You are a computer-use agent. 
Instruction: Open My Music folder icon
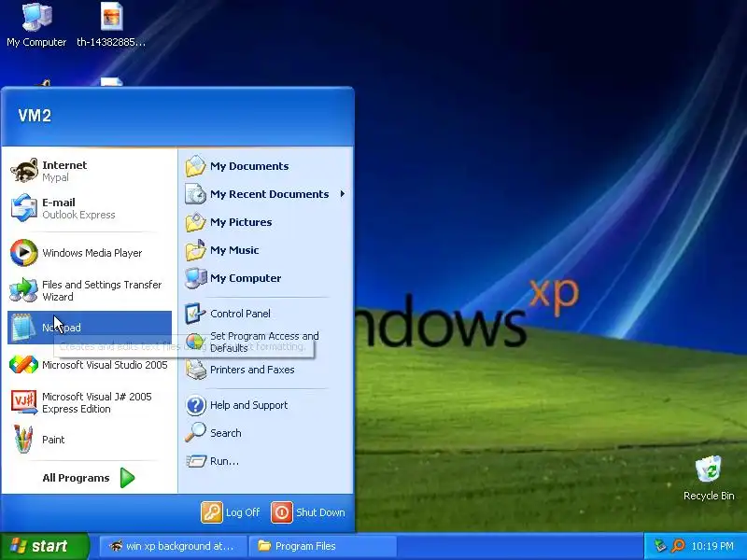tap(195, 250)
